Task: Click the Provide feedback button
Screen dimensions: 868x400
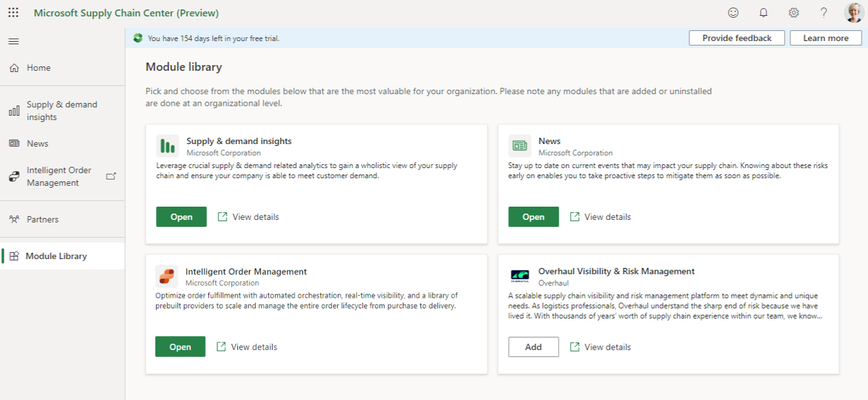Action: tap(737, 38)
